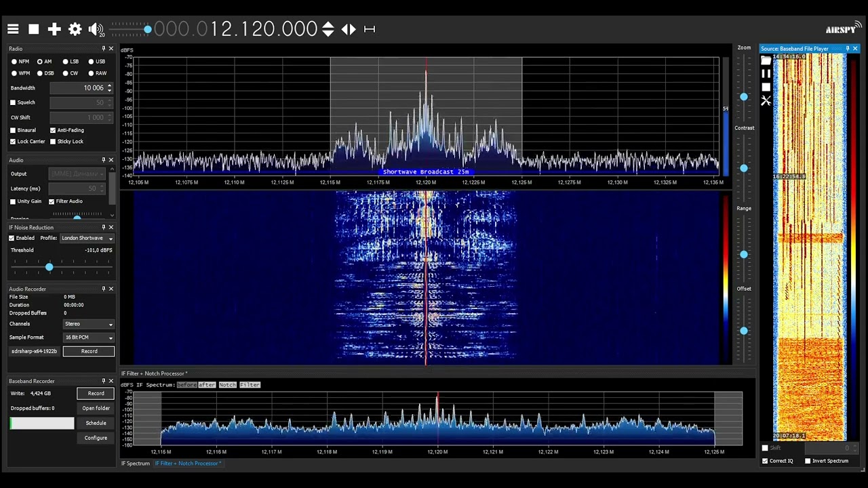Image resolution: width=868 pixels, height=488 pixels.
Task: Check Invert Spectrum option
Action: click(x=808, y=461)
